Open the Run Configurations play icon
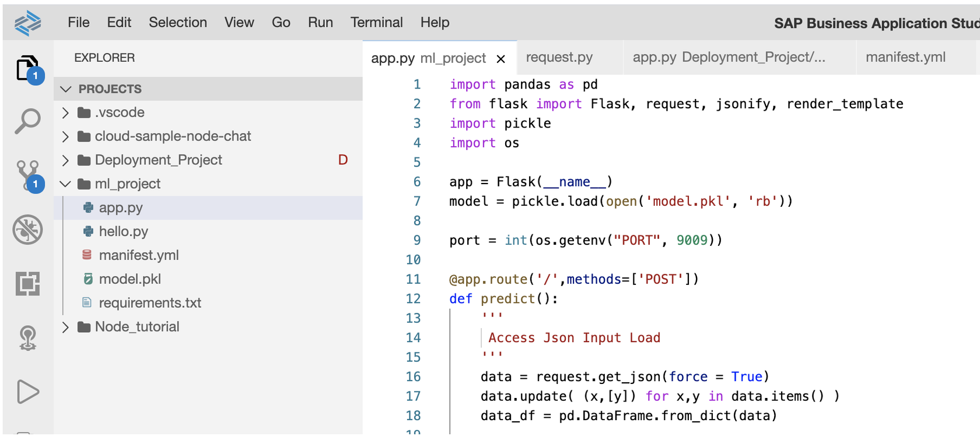This screenshot has width=980, height=444. click(27, 392)
